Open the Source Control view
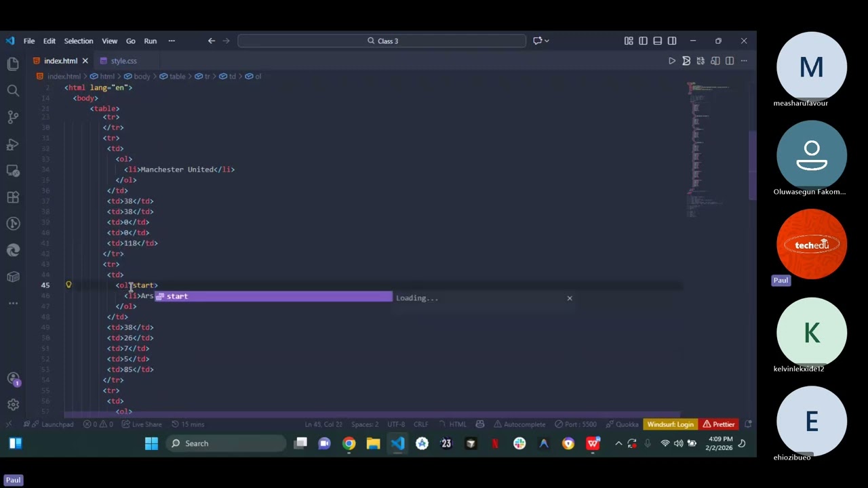 pyautogui.click(x=13, y=117)
